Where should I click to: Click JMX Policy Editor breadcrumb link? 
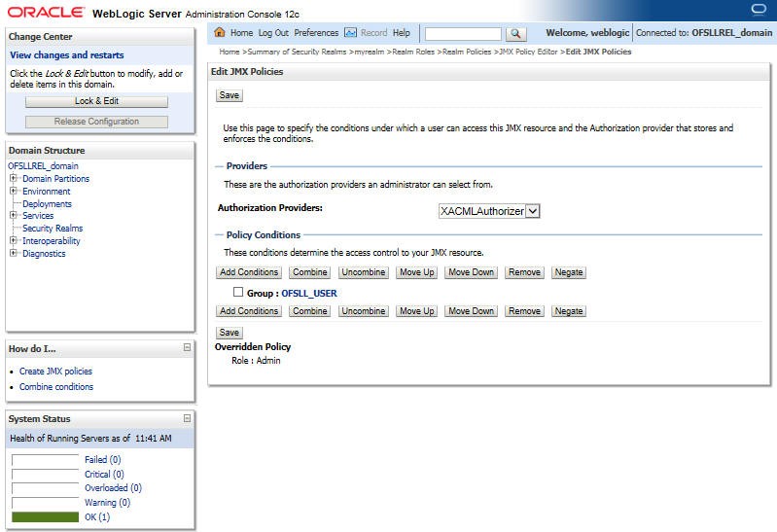pyautogui.click(x=528, y=52)
